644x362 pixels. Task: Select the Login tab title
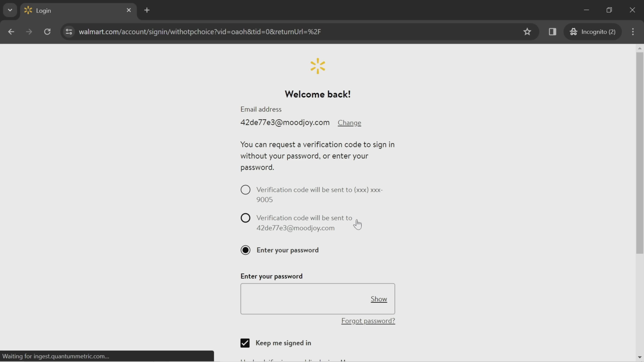click(x=43, y=11)
